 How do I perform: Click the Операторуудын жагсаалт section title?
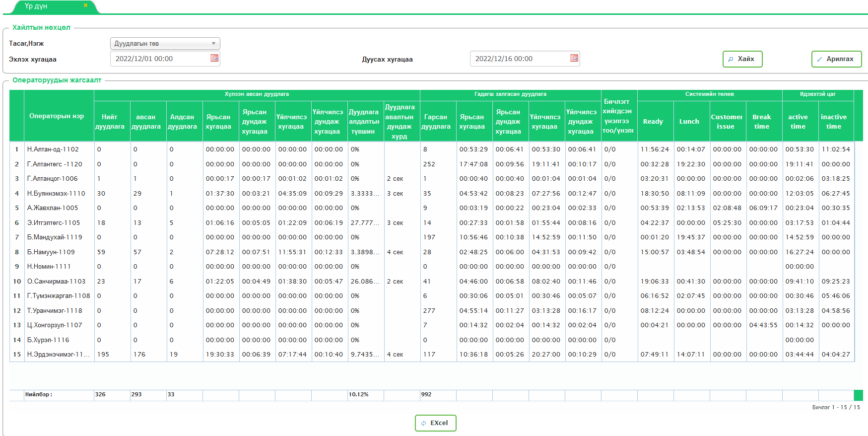point(57,80)
